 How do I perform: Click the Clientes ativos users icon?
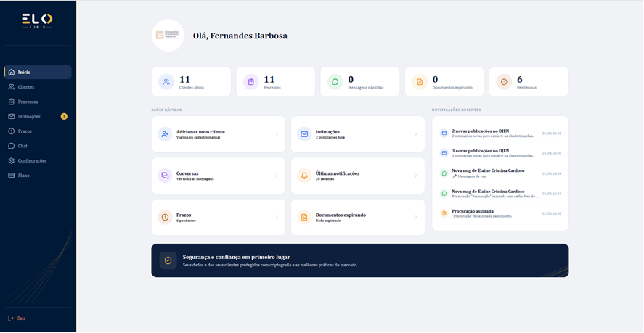pos(166,82)
